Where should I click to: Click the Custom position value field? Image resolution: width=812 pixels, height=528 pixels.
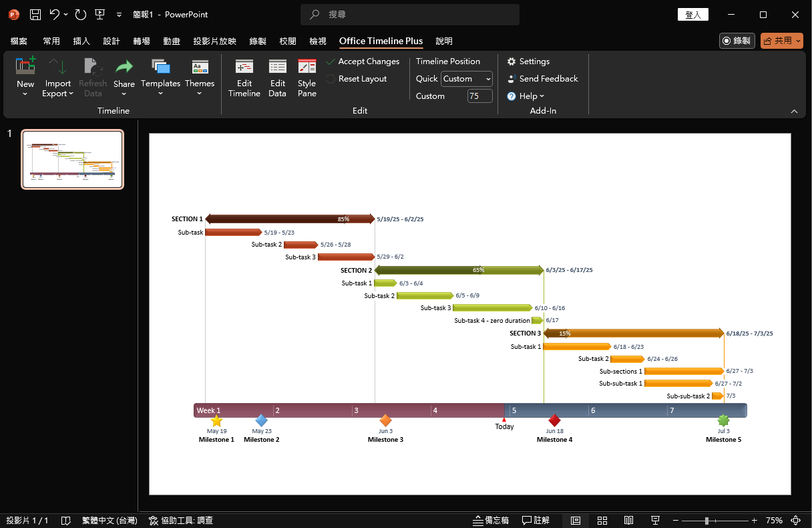(479, 96)
